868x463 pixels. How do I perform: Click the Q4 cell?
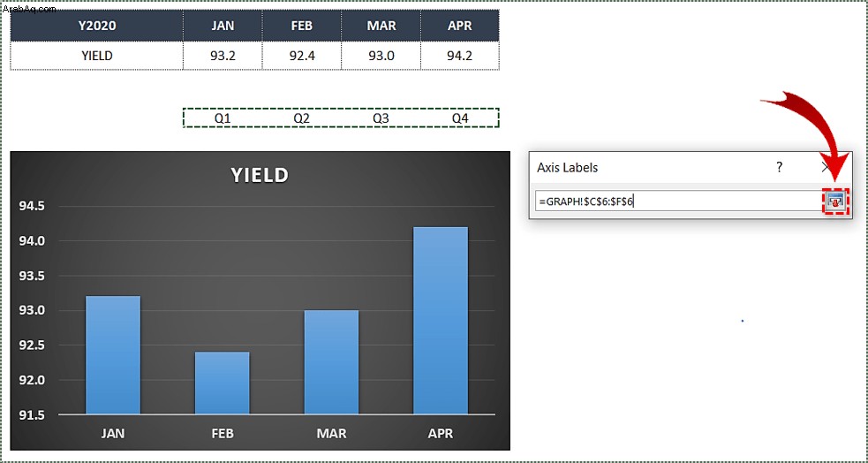coord(460,118)
